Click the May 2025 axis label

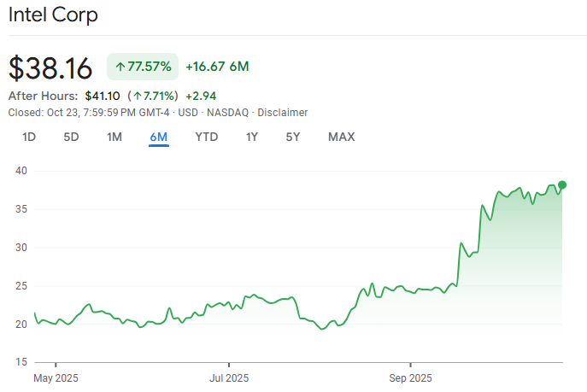tap(55, 376)
